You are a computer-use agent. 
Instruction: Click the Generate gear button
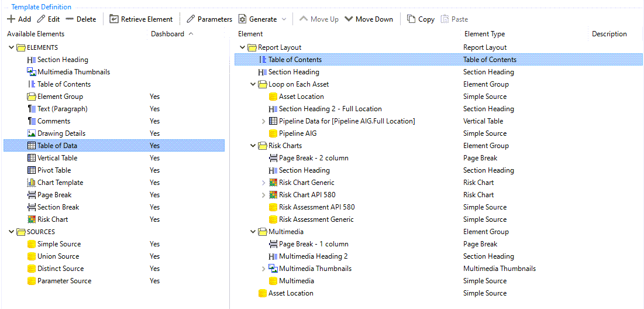click(x=258, y=19)
